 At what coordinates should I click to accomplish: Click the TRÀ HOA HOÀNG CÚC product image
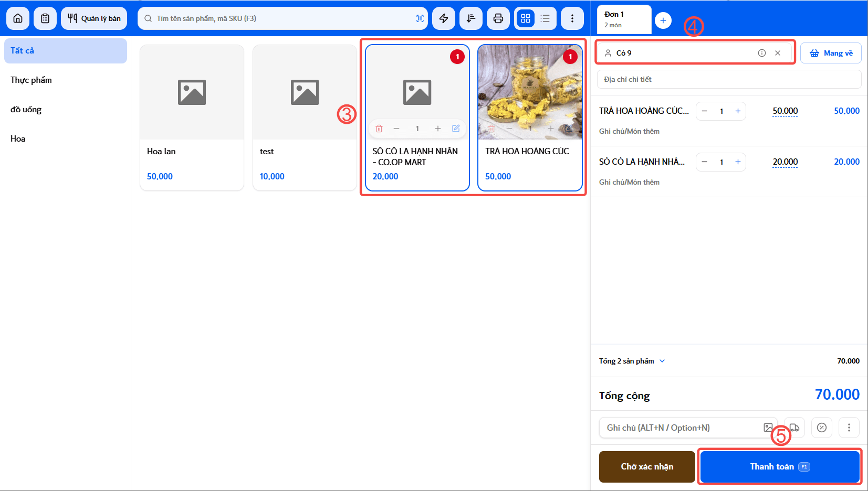click(530, 92)
